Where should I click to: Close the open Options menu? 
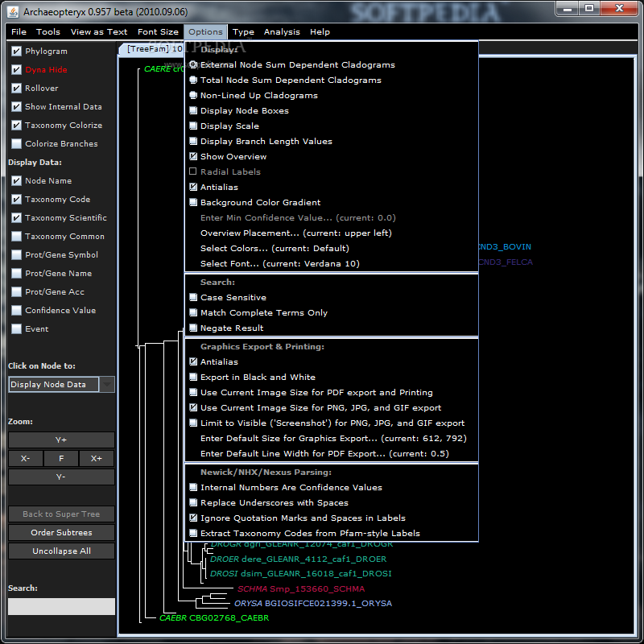coord(205,31)
